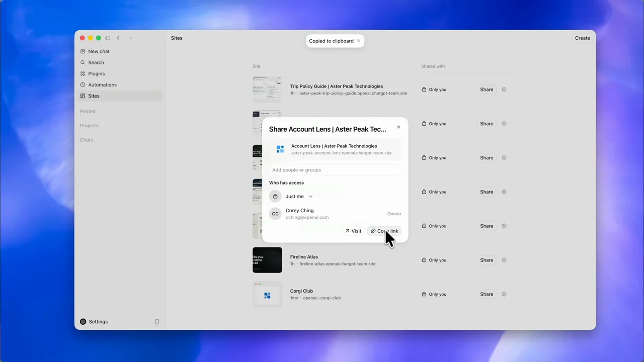Viewport: 644px width, 362px height.
Task: Open the Just me access dropdown
Action: pyautogui.click(x=299, y=197)
